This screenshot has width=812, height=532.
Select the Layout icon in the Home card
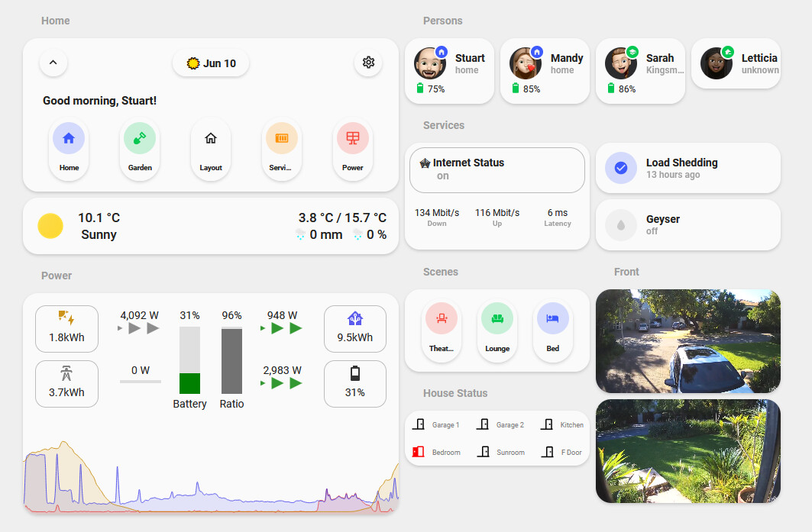pos(211,138)
